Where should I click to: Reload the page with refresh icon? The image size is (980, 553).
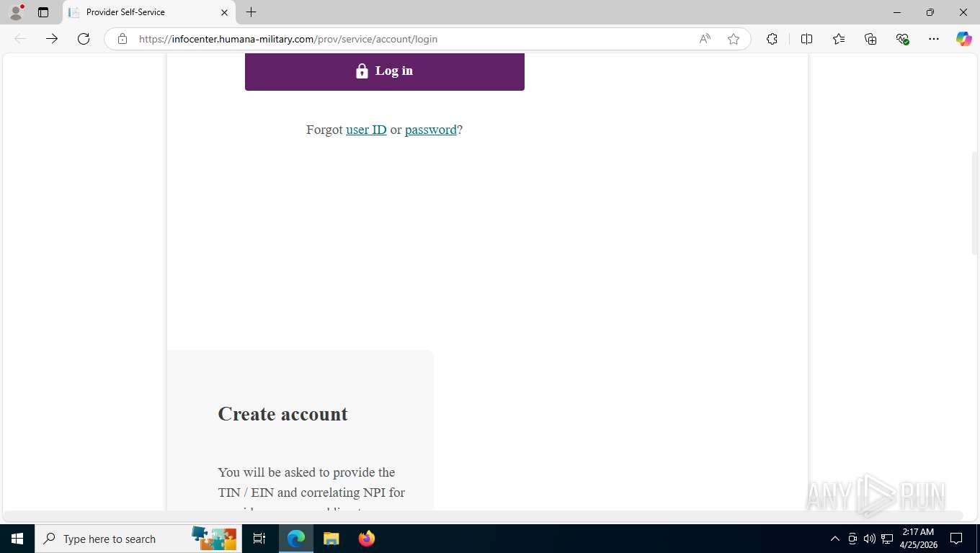pyautogui.click(x=84, y=39)
